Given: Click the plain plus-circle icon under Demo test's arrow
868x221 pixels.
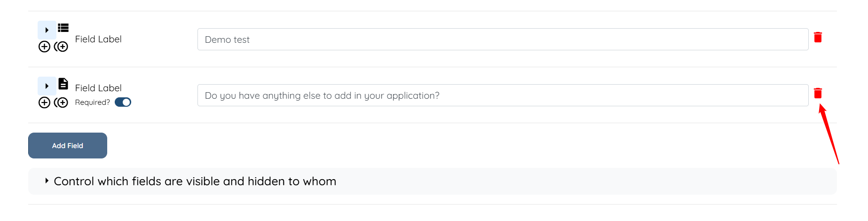Looking at the screenshot, I should click(x=44, y=47).
